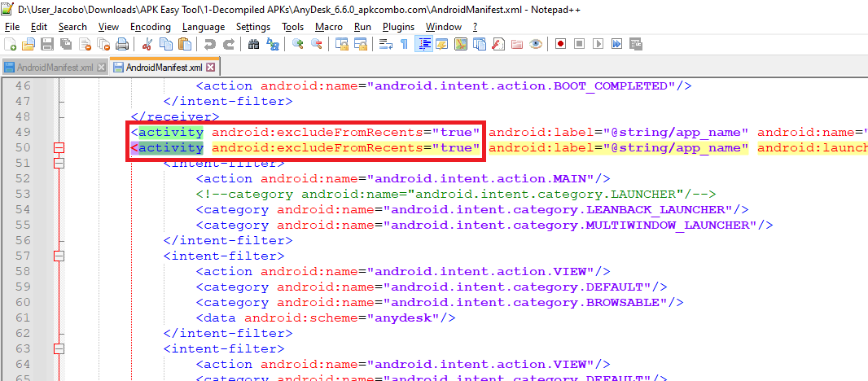Run macro multiple times icon
This screenshot has width=868, height=381.
[x=616, y=44]
